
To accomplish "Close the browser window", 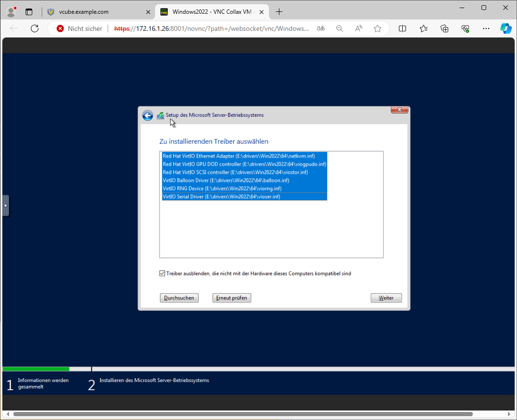I will pyautogui.click(x=506, y=8).
